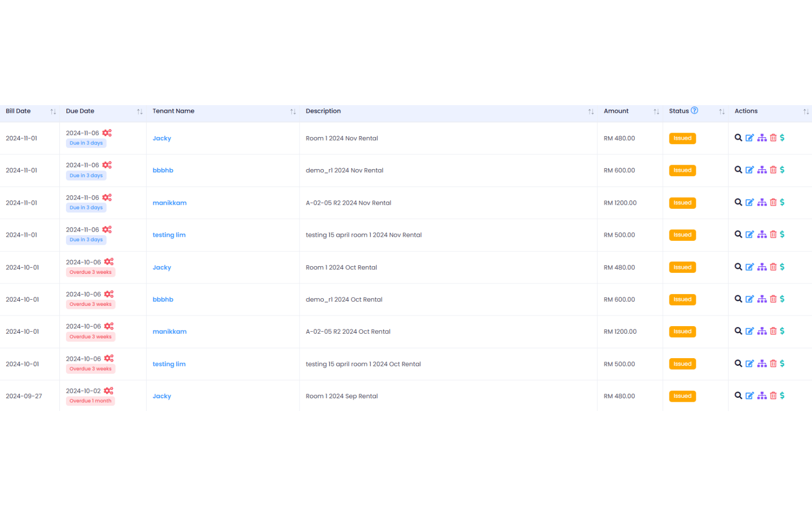Edit the bbbhb 2024 Nov Rental bill
The image size is (812, 508).
click(x=750, y=170)
